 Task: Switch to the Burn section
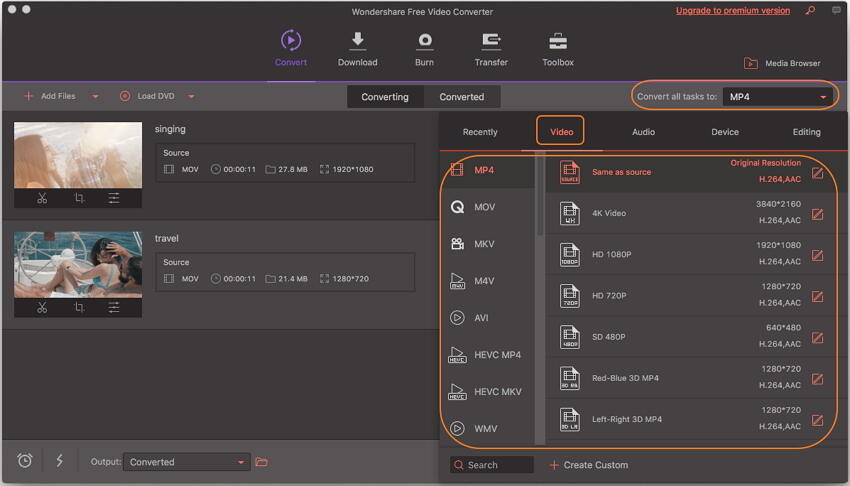[425, 49]
